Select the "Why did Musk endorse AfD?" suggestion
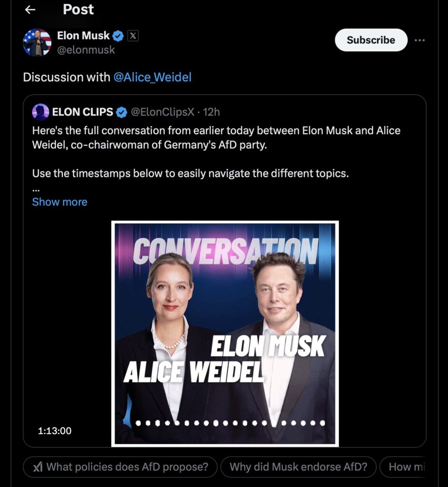This screenshot has width=448, height=487. [x=298, y=467]
